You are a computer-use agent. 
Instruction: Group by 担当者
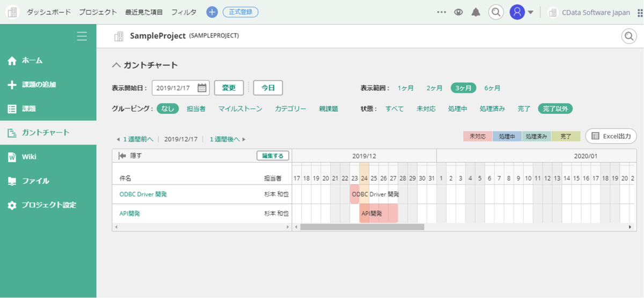[196, 108]
